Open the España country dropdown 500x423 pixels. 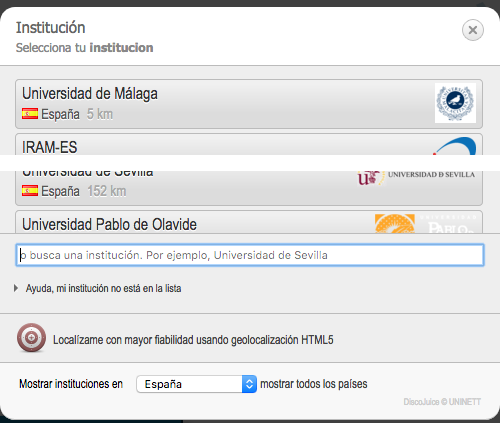[x=196, y=384]
